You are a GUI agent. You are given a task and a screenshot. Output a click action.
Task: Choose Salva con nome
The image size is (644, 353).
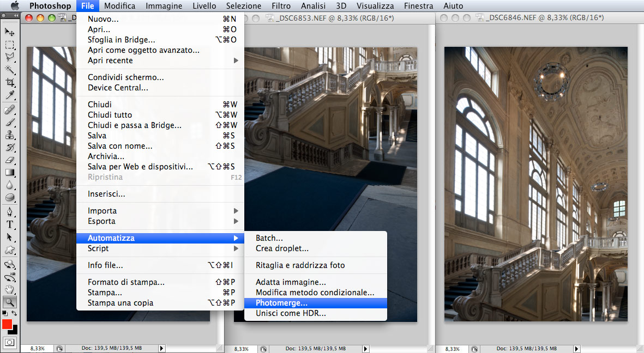pyautogui.click(x=160, y=146)
